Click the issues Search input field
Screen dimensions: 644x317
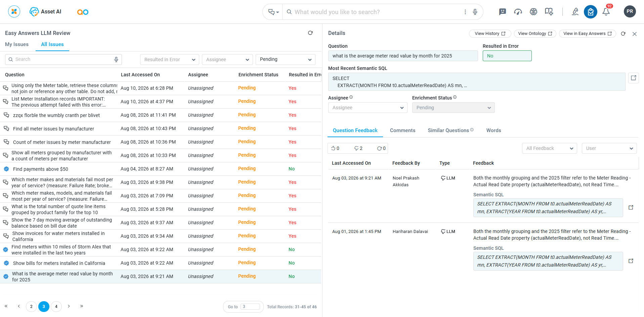click(x=63, y=60)
